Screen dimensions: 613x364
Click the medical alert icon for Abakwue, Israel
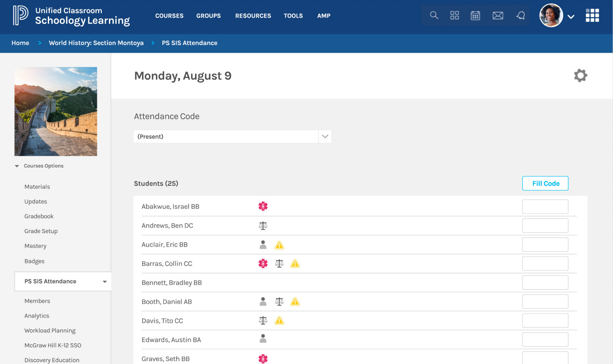[263, 206]
